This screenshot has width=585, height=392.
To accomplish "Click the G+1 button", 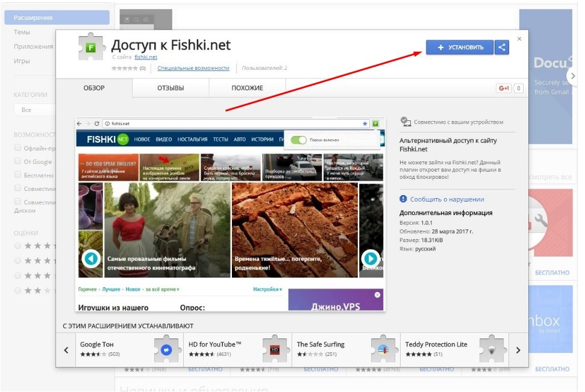I will coord(504,89).
